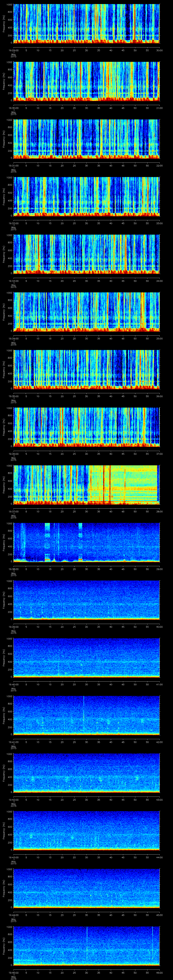Click the 30:00 end label under first spectrogram

click(159, 50)
